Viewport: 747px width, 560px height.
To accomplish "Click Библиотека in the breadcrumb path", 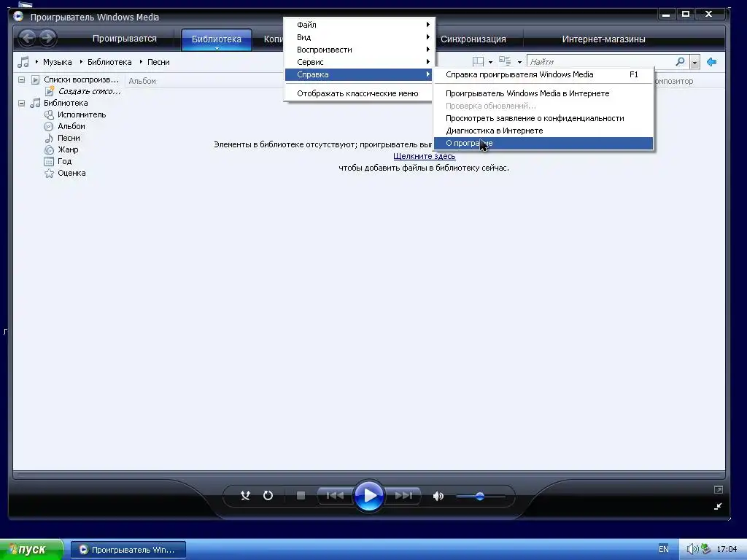I will (109, 62).
